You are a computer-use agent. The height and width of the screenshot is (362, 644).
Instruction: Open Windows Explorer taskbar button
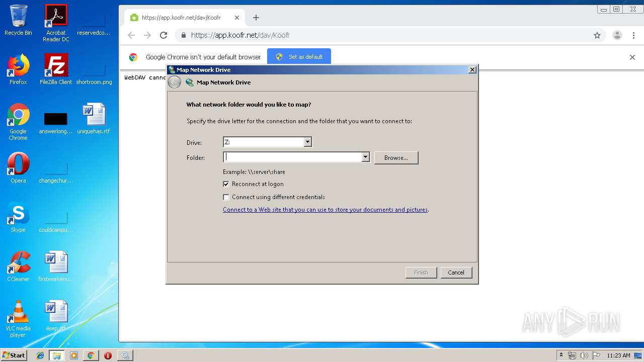tap(57, 355)
